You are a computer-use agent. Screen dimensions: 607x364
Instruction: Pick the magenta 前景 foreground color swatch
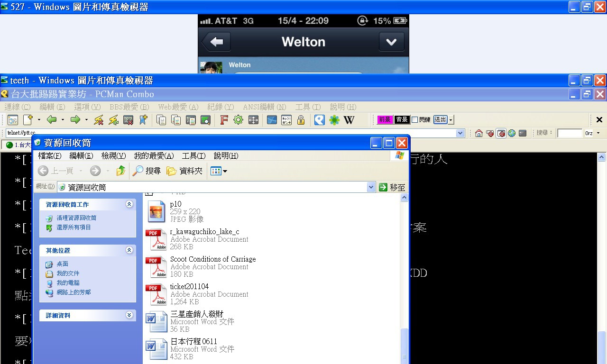coord(385,119)
